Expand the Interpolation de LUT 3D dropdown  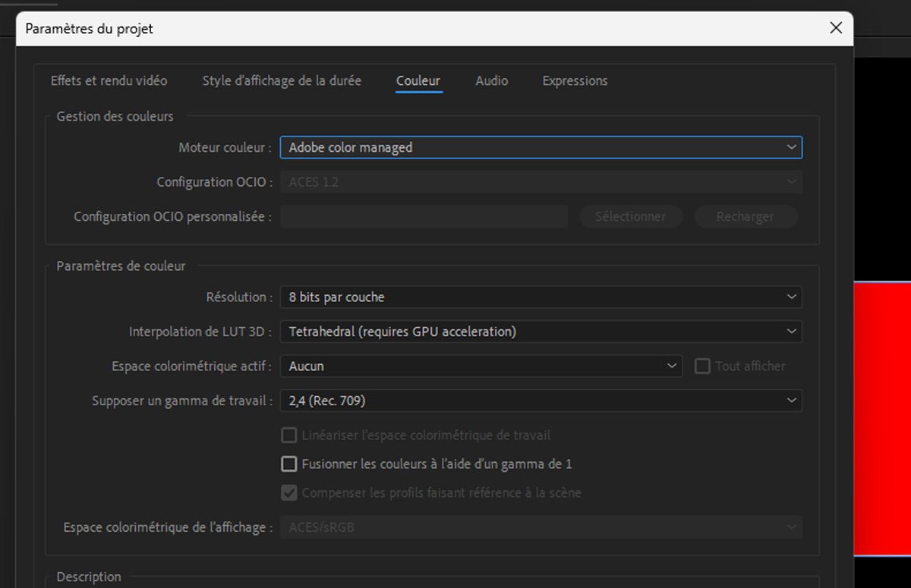[x=541, y=332]
